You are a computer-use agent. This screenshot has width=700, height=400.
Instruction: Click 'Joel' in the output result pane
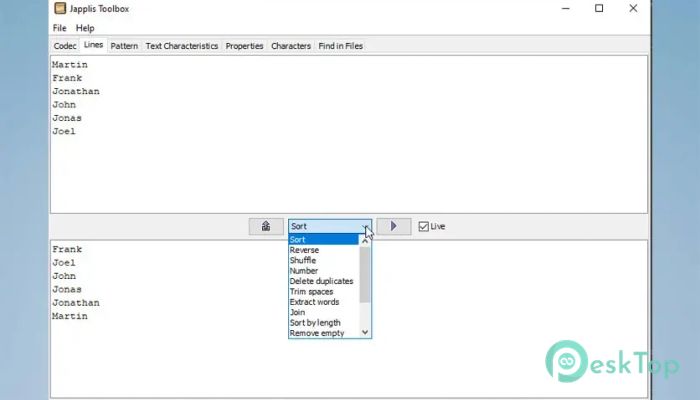tap(64, 263)
